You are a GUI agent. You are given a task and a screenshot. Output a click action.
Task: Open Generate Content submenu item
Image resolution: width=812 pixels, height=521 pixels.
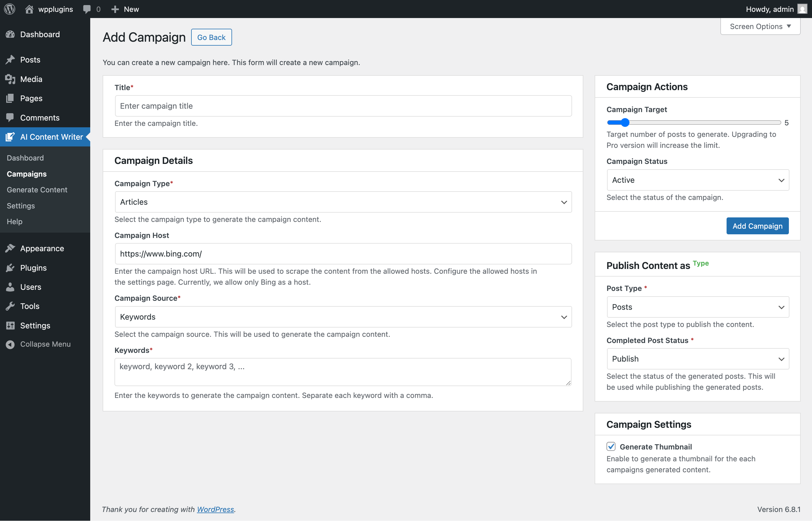tap(37, 190)
